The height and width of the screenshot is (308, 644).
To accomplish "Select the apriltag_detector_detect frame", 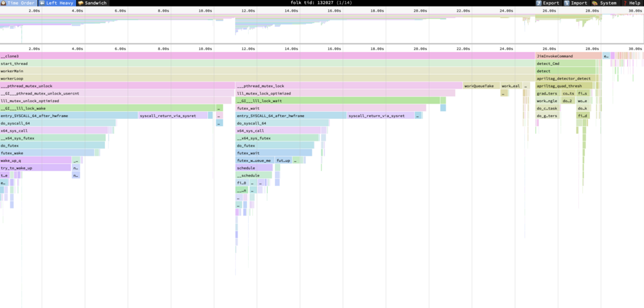I will tap(565, 78).
